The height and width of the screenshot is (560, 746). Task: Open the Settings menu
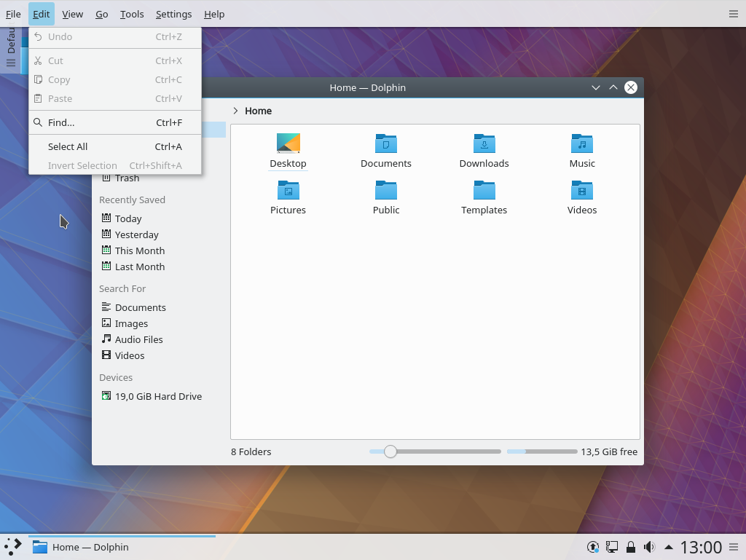pos(173,15)
